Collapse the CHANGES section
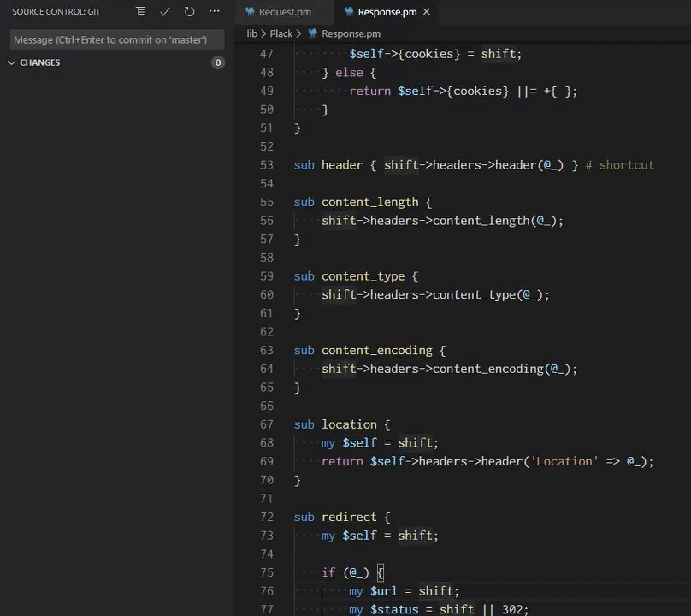Viewport: 691px width, 616px height. tap(12, 62)
